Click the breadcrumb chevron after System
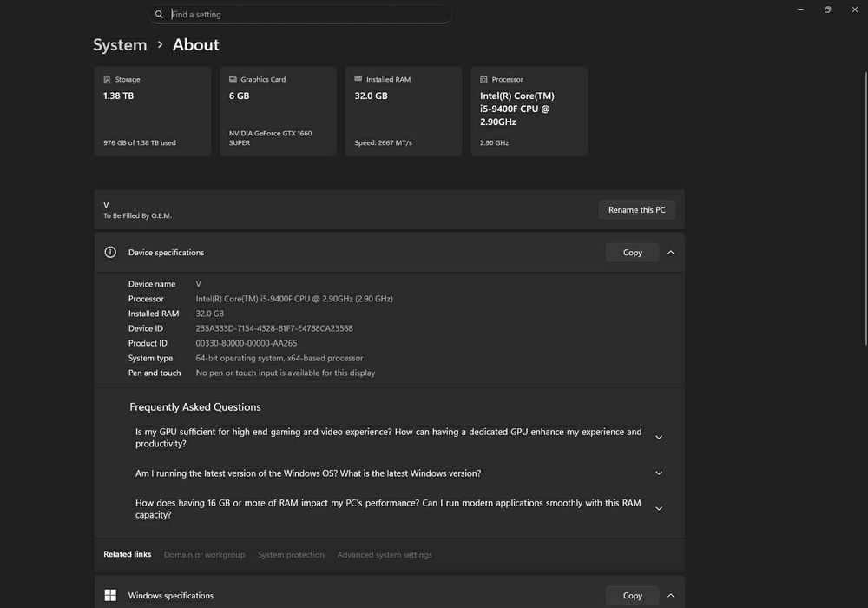The height and width of the screenshot is (608, 868). (160, 44)
